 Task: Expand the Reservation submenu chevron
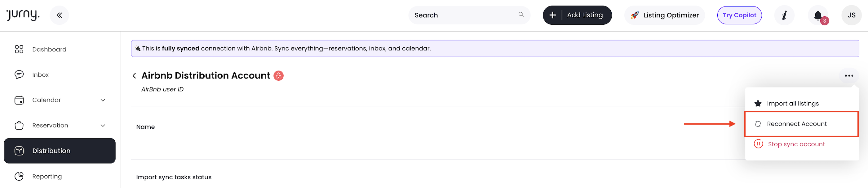(103, 126)
